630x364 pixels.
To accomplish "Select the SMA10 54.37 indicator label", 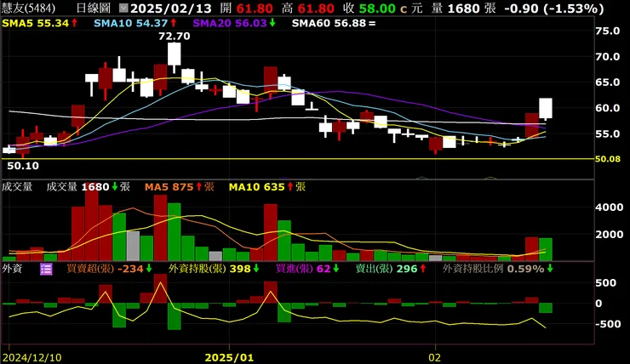I will (x=135, y=23).
